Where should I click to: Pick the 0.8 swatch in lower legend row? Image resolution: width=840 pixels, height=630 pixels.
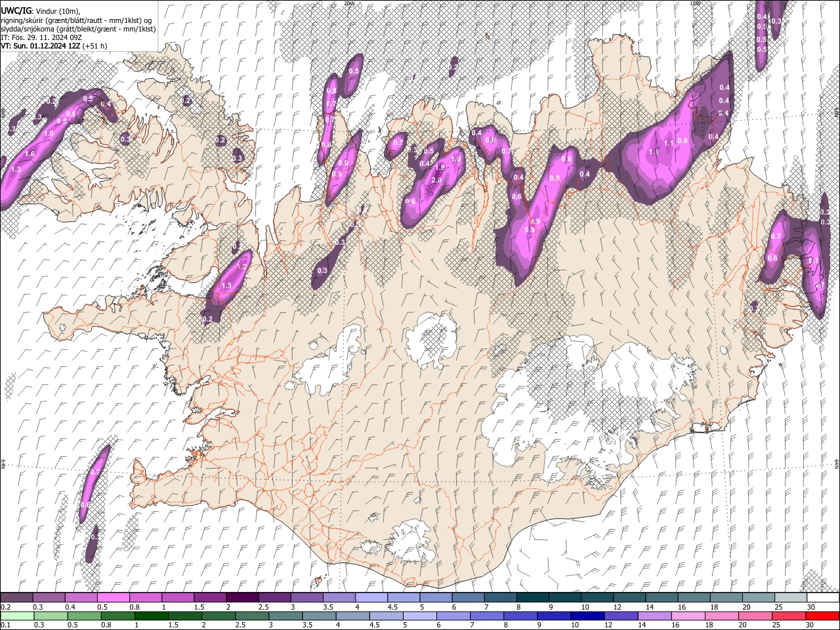click(x=117, y=616)
